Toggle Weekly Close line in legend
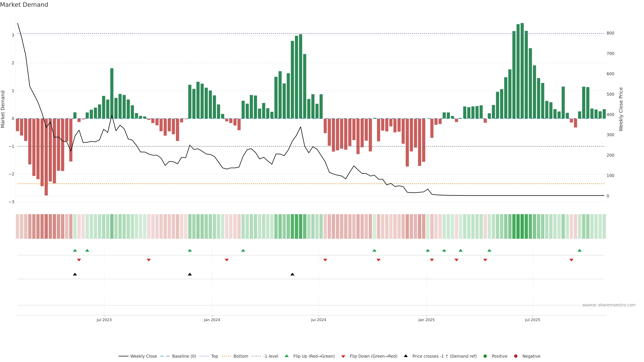The height and width of the screenshot is (362, 644). (143, 356)
